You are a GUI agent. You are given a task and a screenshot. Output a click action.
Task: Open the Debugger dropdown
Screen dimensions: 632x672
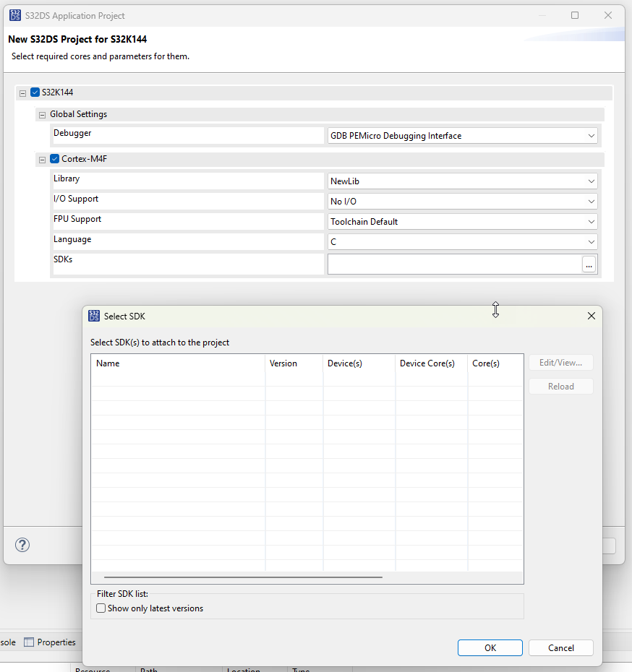click(592, 135)
